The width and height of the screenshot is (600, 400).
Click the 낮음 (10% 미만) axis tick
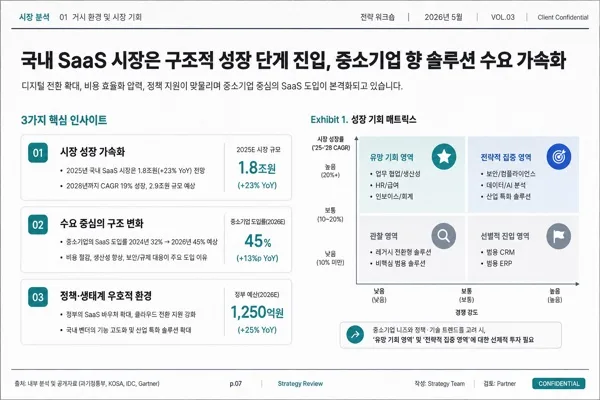pyautogui.click(x=330, y=258)
